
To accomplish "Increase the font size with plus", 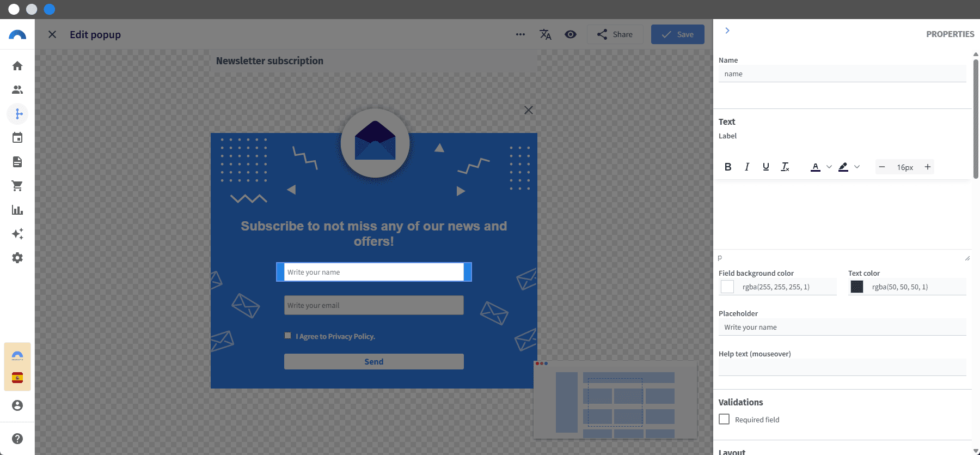I will click(928, 167).
